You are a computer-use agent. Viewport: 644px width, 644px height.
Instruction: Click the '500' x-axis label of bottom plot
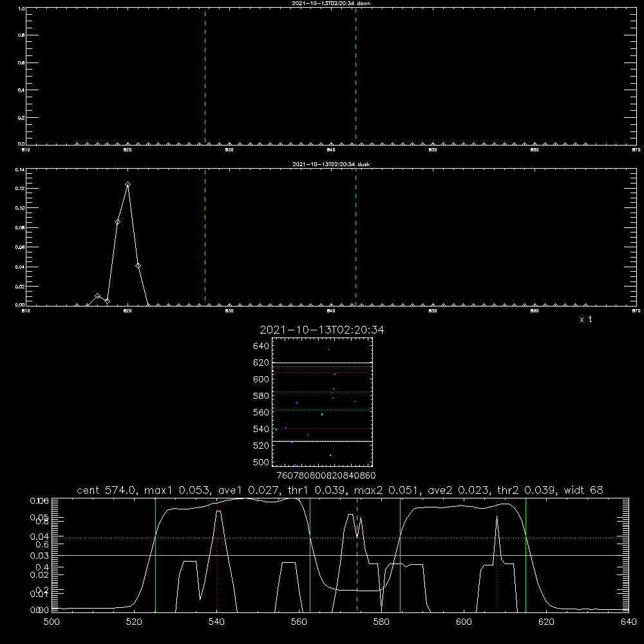52,622
